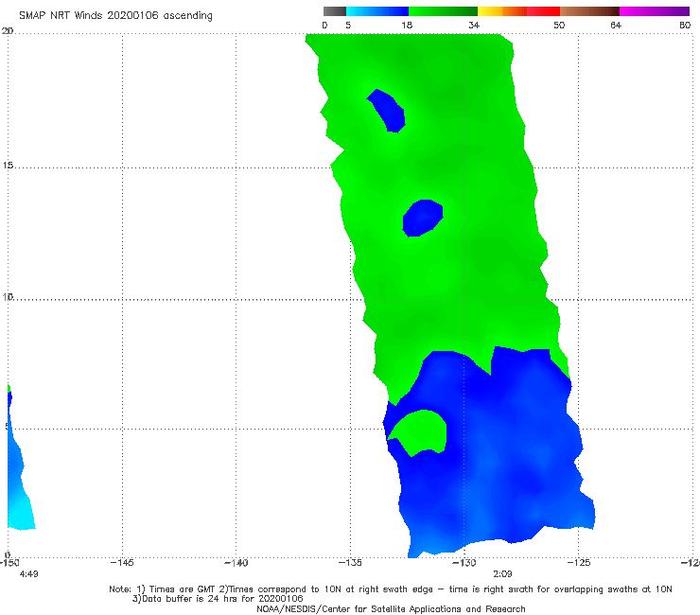Click the latitude axis label 10
Screen dimensions: 700x615
[x=8, y=296]
